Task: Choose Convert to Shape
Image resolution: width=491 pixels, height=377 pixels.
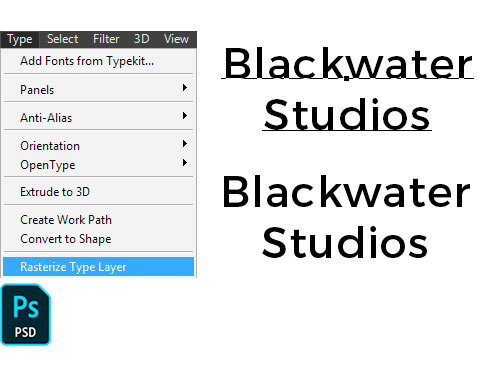Action: click(x=98, y=239)
